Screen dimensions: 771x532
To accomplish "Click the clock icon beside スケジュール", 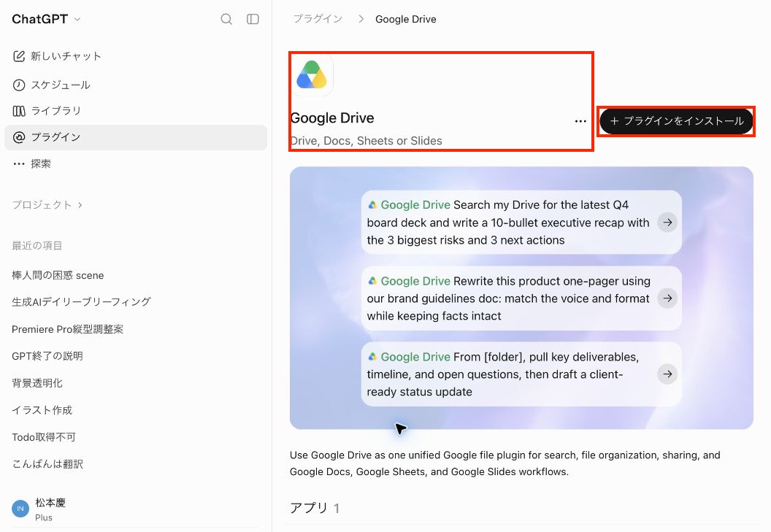I will (19, 85).
